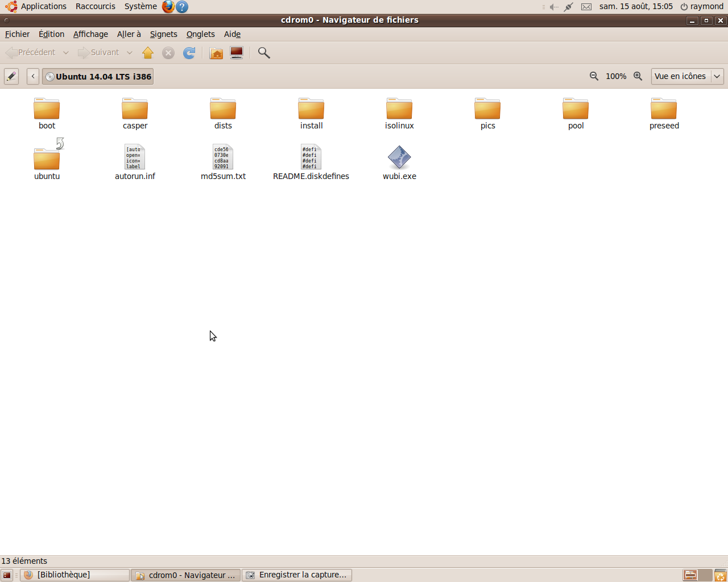Image resolution: width=728 pixels, height=582 pixels.
Task: Reload the current folder
Action: pyautogui.click(x=189, y=53)
